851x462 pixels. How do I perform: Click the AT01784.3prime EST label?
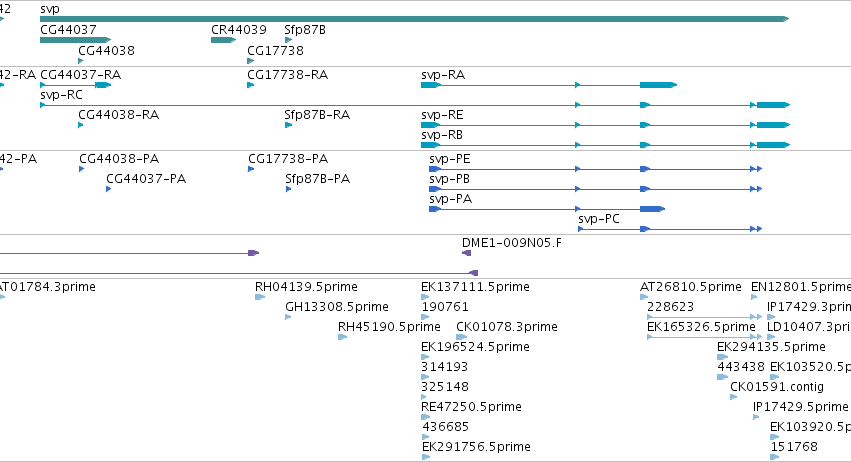[x=47, y=287]
